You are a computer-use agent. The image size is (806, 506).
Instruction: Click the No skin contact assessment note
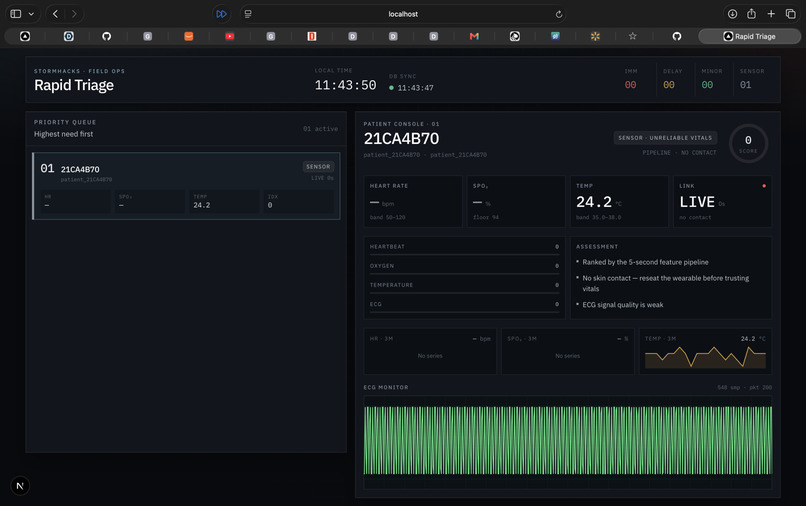click(666, 283)
